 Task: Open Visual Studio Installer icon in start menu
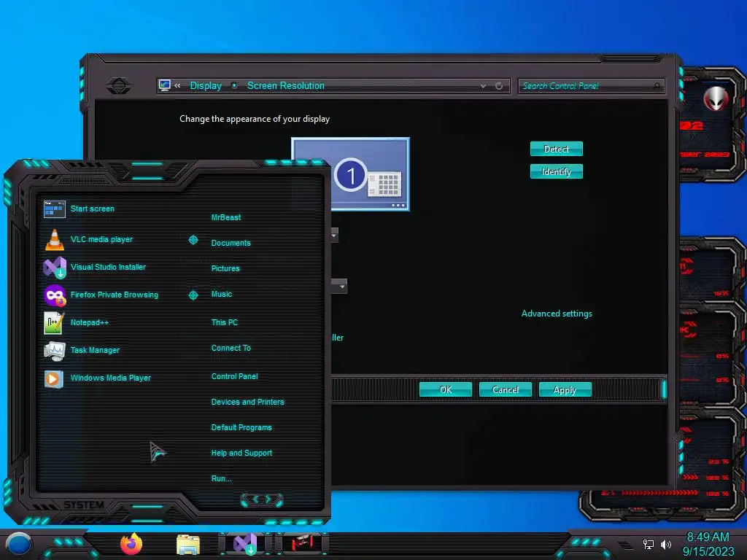[x=55, y=268]
